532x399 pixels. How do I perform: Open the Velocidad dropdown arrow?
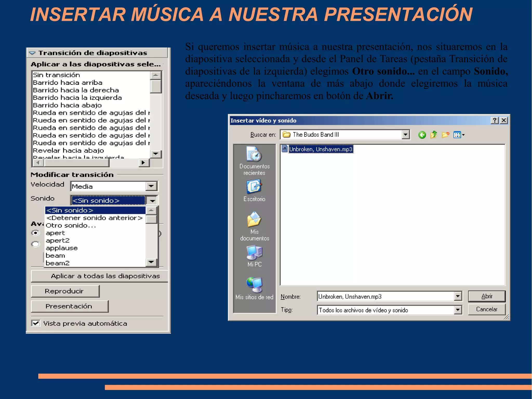(x=151, y=186)
